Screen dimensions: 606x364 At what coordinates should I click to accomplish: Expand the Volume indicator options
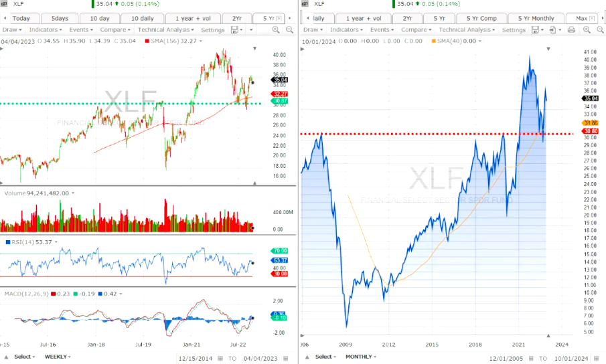pyautogui.click(x=73, y=193)
